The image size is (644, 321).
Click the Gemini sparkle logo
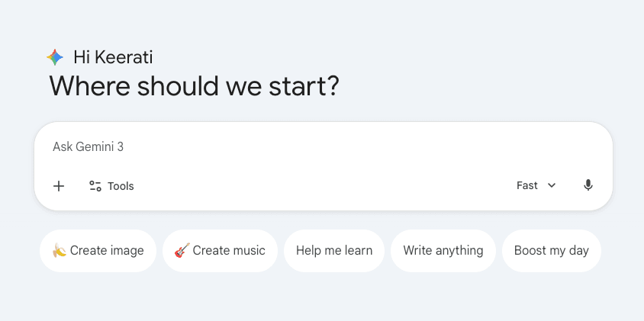point(54,57)
